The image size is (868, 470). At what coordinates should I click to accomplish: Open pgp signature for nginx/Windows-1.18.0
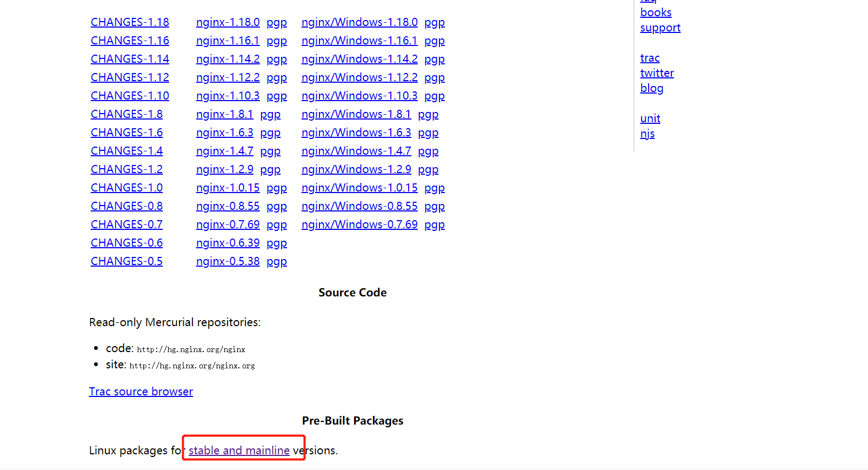tap(435, 23)
